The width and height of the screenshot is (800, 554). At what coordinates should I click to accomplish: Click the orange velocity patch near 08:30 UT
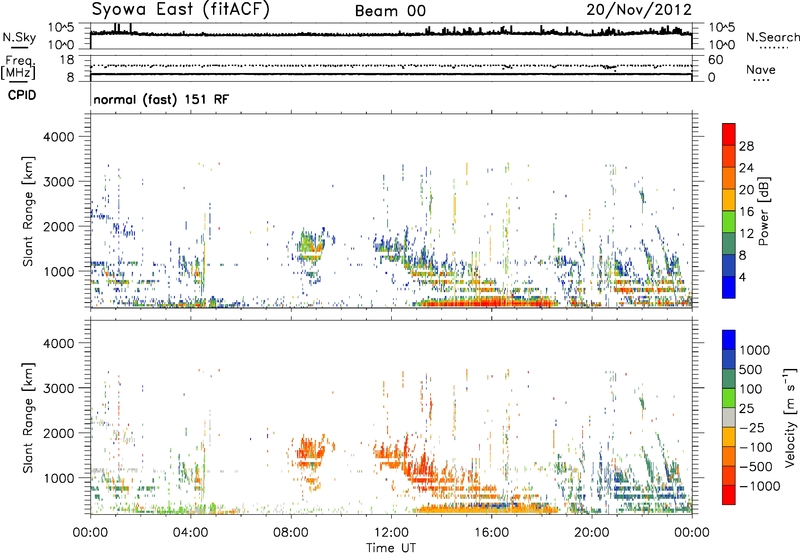point(309,450)
